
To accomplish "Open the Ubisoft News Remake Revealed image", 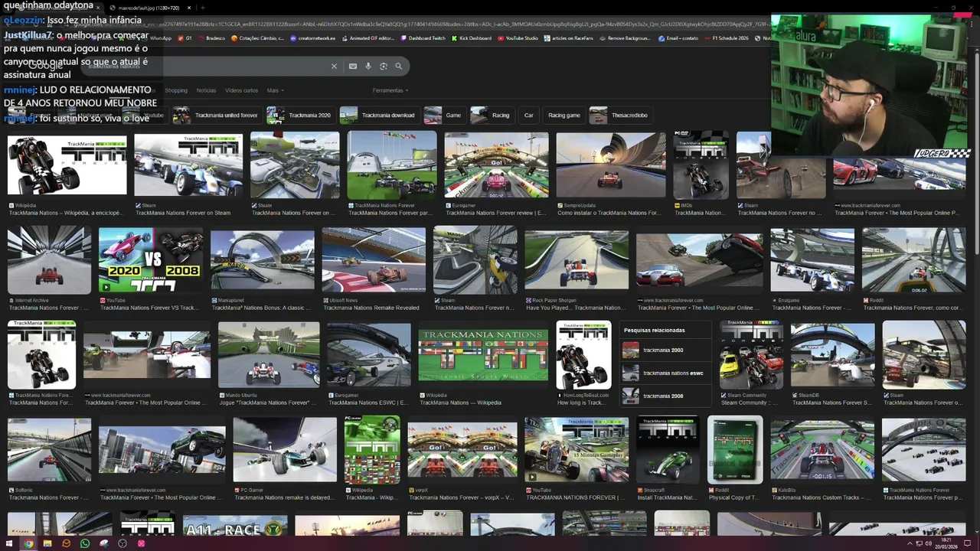I will pyautogui.click(x=374, y=260).
